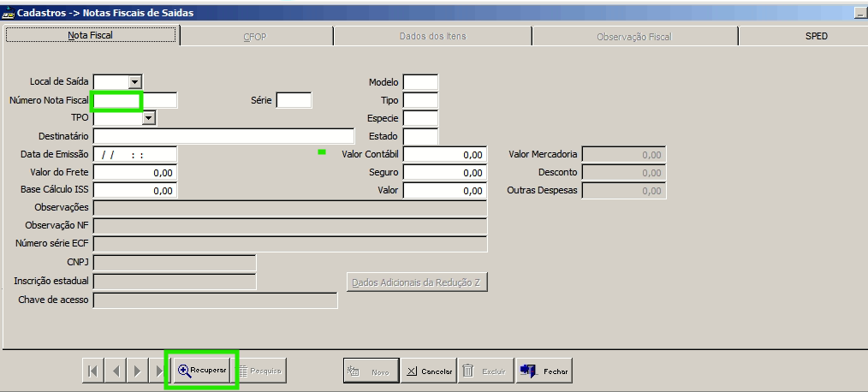The width and height of the screenshot is (868, 392).
Task: Click into the Tipo field
Action: click(420, 100)
